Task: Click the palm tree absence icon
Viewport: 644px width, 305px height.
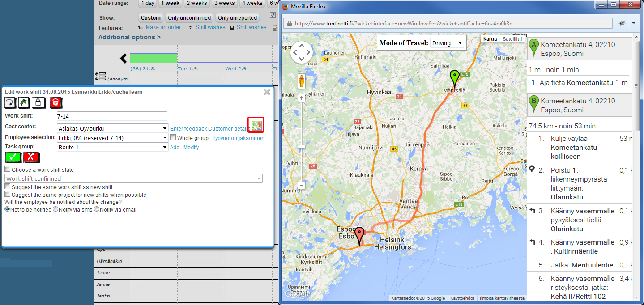Action: click(x=24, y=103)
